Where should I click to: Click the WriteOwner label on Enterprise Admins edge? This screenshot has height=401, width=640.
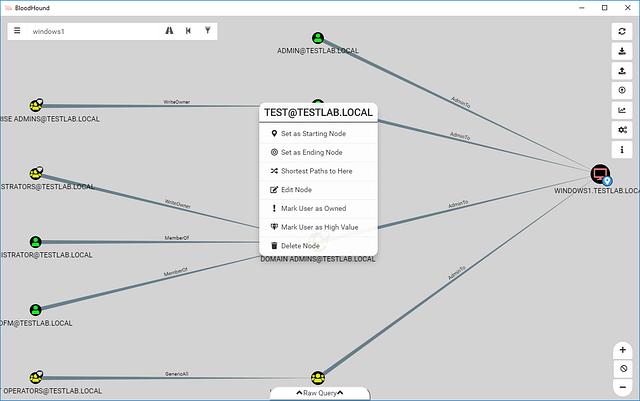177,102
